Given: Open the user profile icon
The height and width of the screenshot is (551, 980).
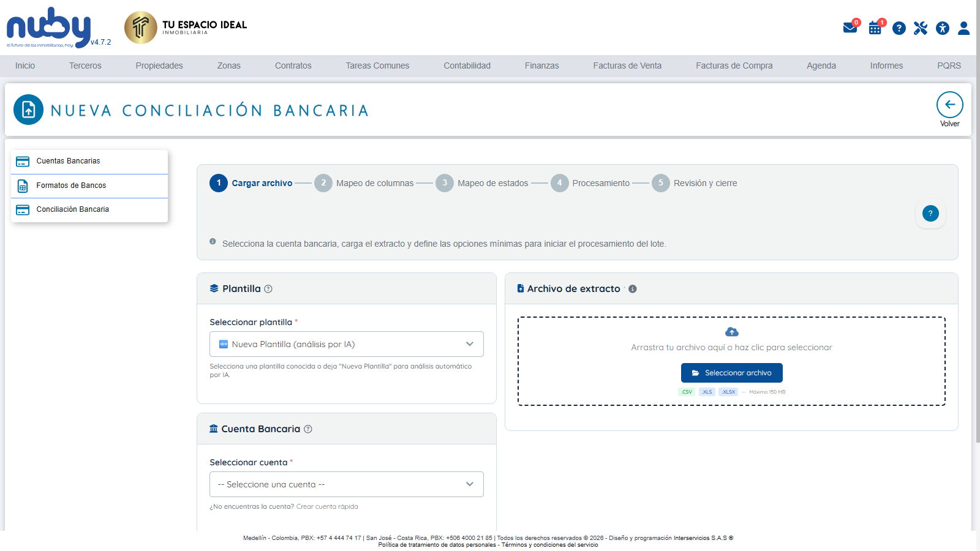Looking at the screenshot, I should point(964,28).
